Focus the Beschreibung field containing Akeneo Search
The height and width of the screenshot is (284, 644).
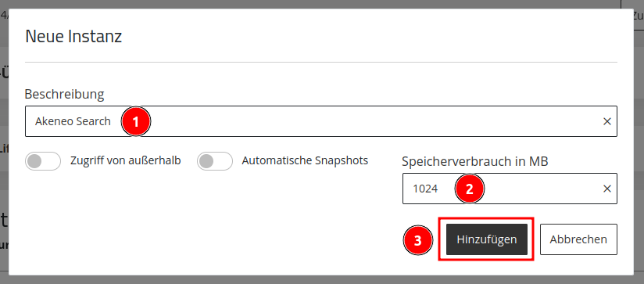tap(320, 121)
